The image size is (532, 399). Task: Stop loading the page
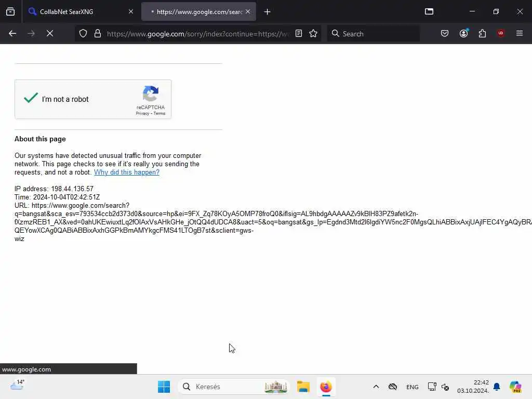click(49, 33)
